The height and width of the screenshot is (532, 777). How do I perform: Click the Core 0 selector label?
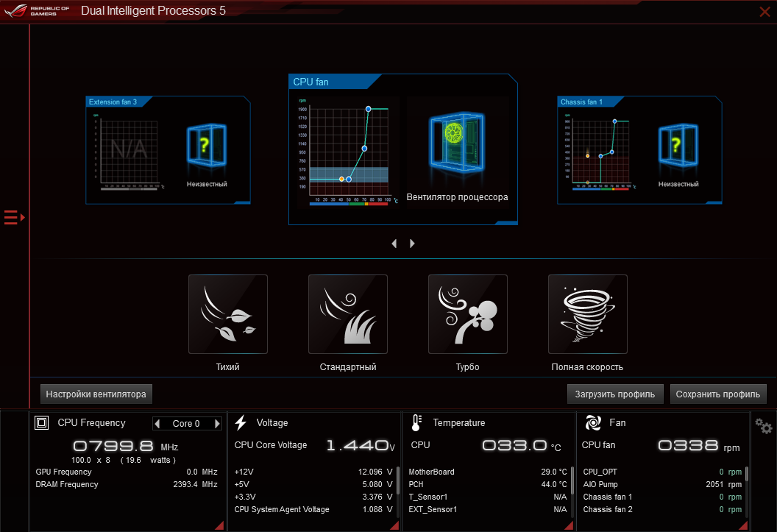click(x=186, y=424)
